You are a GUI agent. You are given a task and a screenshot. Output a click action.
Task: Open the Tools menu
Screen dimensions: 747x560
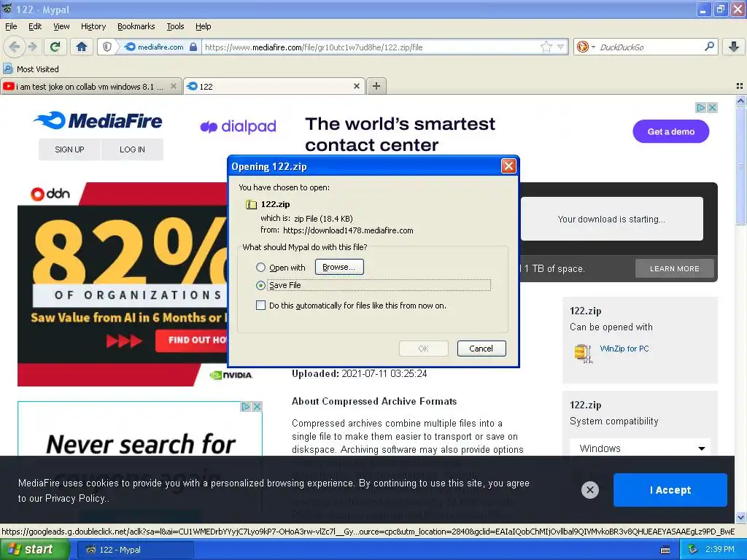click(175, 26)
